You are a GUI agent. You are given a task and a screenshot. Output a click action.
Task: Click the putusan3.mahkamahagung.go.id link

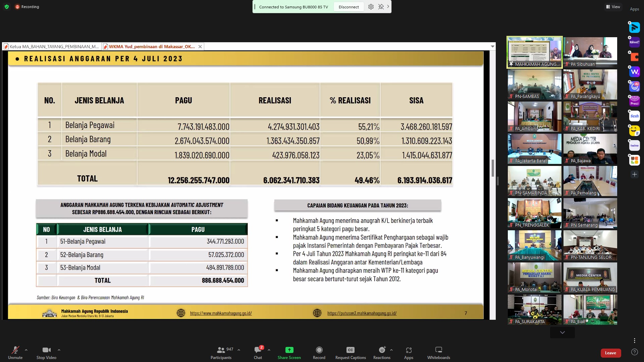[x=362, y=313]
